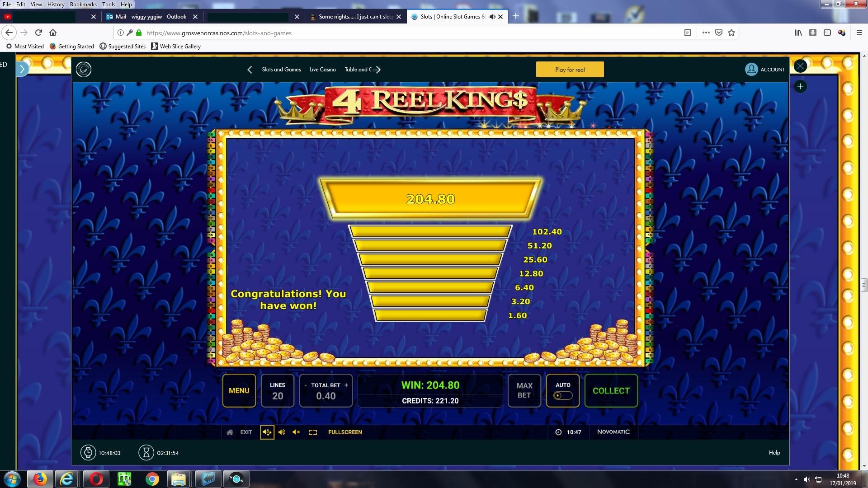The width and height of the screenshot is (868, 488).
Task: Open page actions three dots
Action: point(706,33)
